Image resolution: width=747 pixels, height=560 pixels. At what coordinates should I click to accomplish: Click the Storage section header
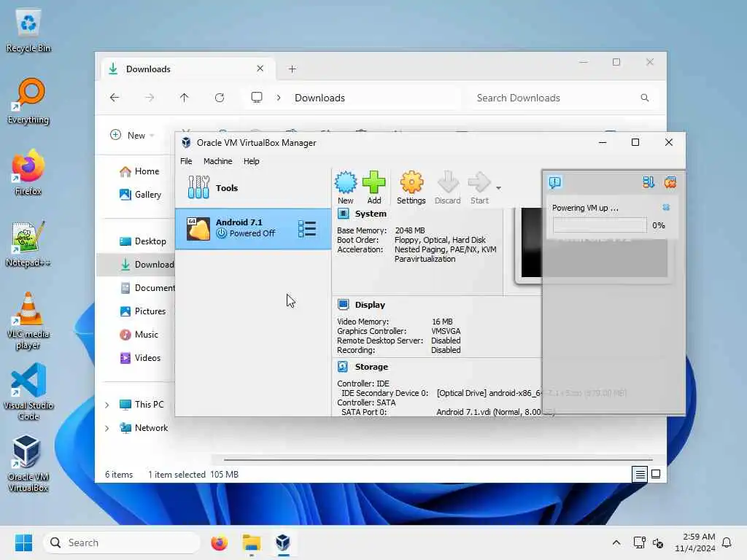point(371,367)
